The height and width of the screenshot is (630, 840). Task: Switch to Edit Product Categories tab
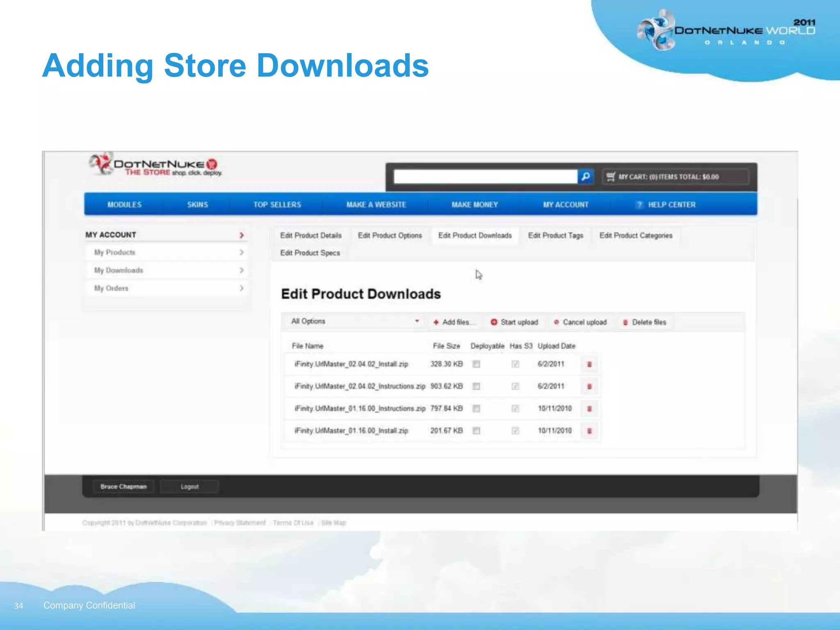pyautogui.click(x=636, y=235)
